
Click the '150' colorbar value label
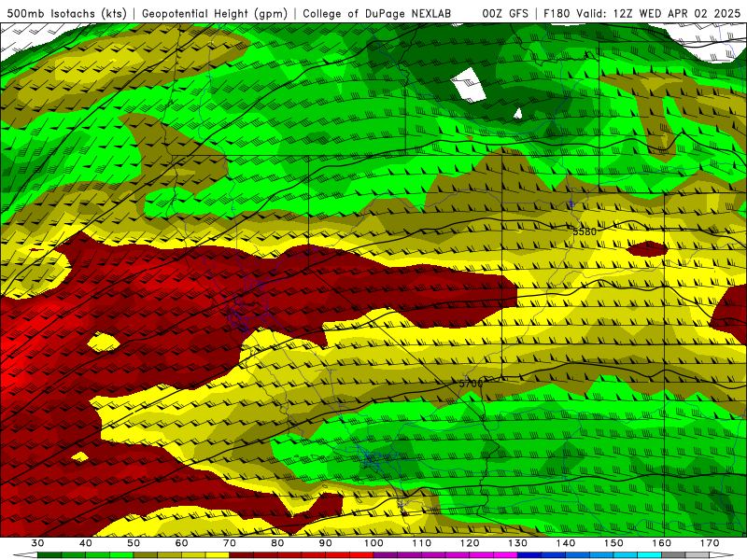pos(613,543)
